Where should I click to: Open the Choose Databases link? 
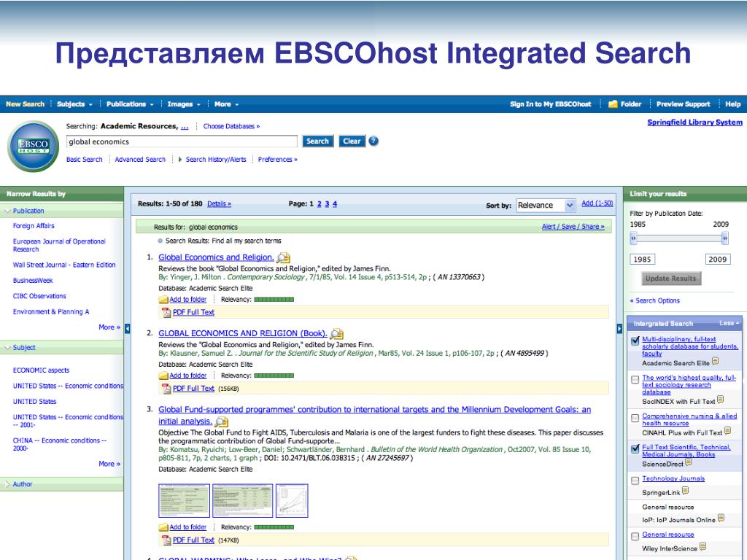click(x=231, y=126)
